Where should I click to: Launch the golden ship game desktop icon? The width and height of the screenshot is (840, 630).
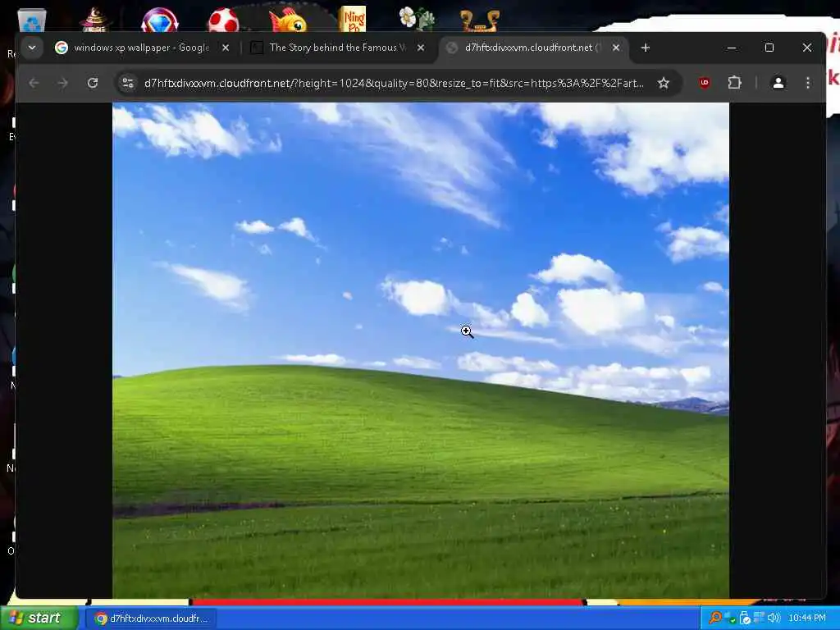pyautogui.click(x=480, y=21)
